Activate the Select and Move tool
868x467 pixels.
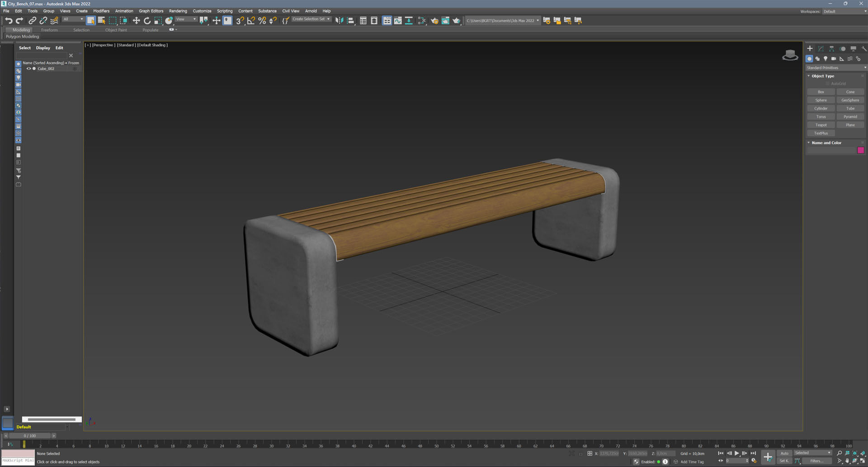tap(136, 20)
